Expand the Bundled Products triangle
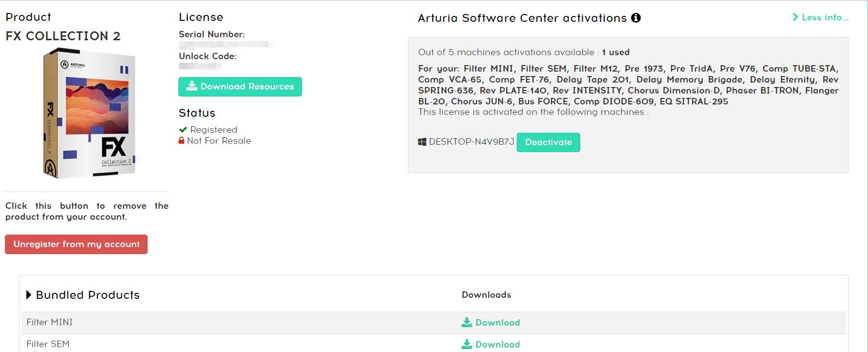 pyautogui.click(x=29, y=295)
